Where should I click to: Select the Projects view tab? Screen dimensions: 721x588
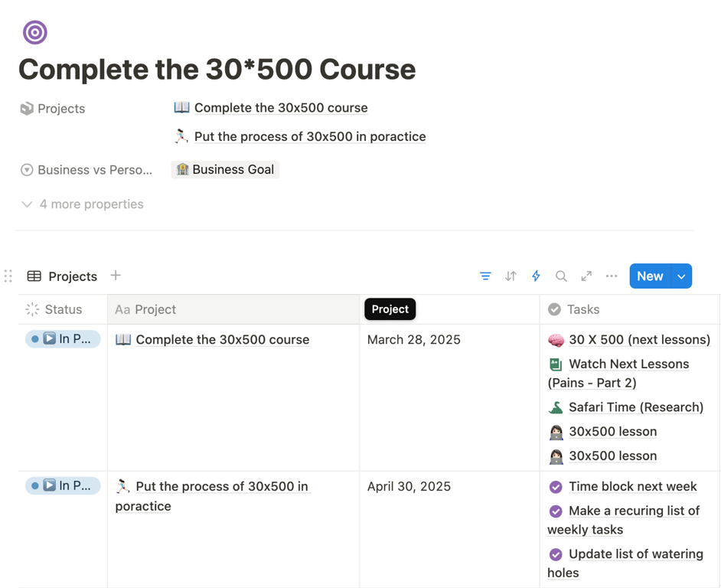tap(72, 276)
